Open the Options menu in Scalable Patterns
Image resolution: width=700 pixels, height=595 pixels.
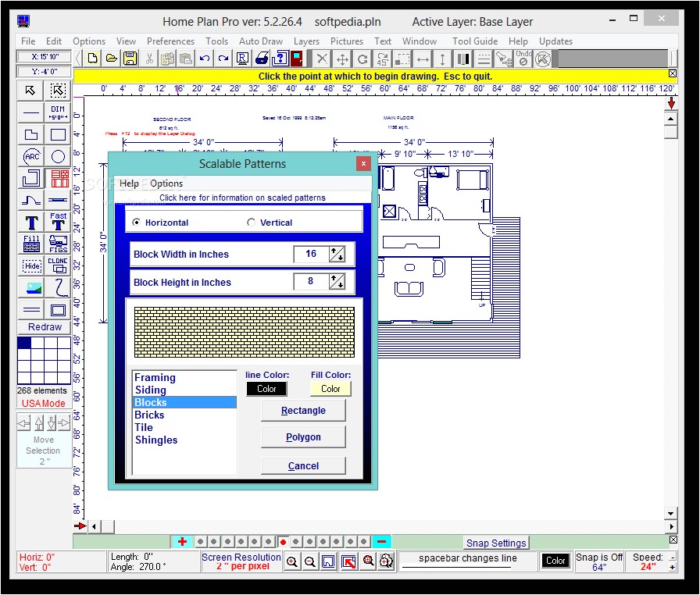pyautogui.click(x=166, y=183)
